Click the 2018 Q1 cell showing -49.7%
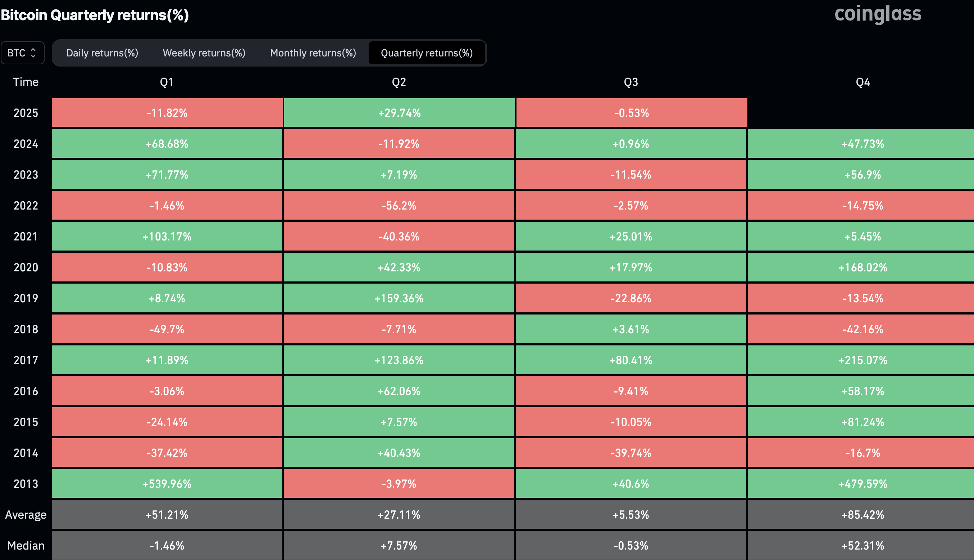 coord(166,329)
